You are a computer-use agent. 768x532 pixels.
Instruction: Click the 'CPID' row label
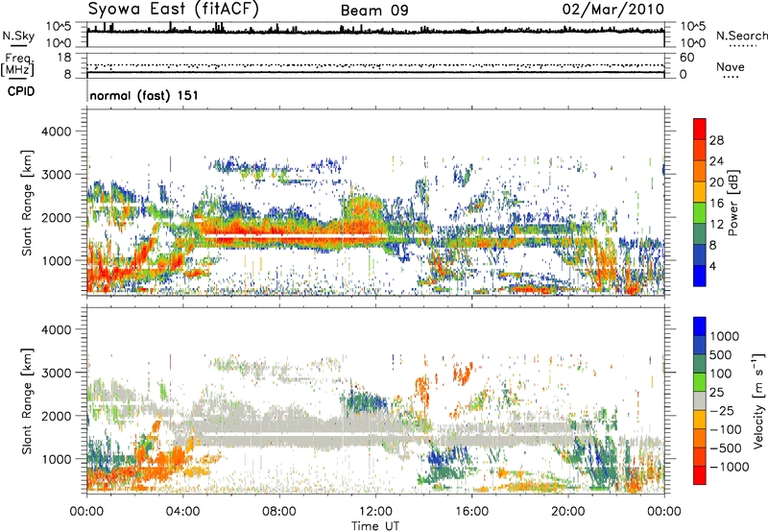(21, 91)
